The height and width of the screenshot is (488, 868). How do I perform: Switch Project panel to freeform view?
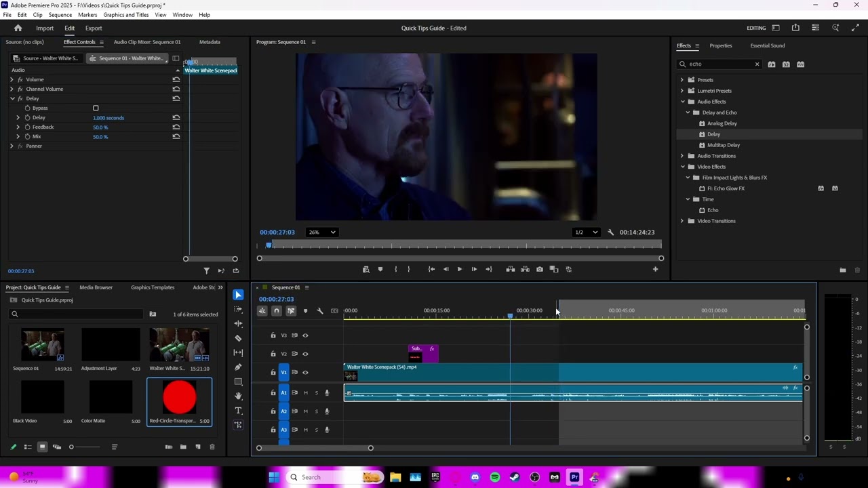click(57, 447)
